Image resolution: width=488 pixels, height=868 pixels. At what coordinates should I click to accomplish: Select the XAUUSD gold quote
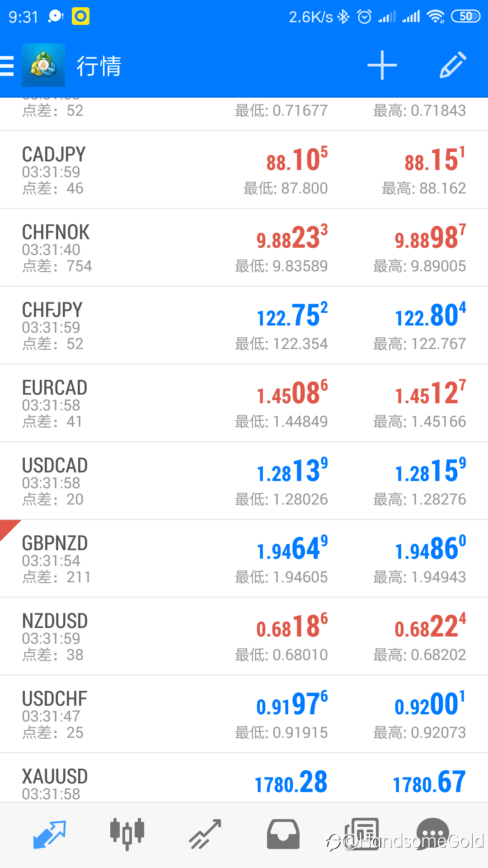244,778
